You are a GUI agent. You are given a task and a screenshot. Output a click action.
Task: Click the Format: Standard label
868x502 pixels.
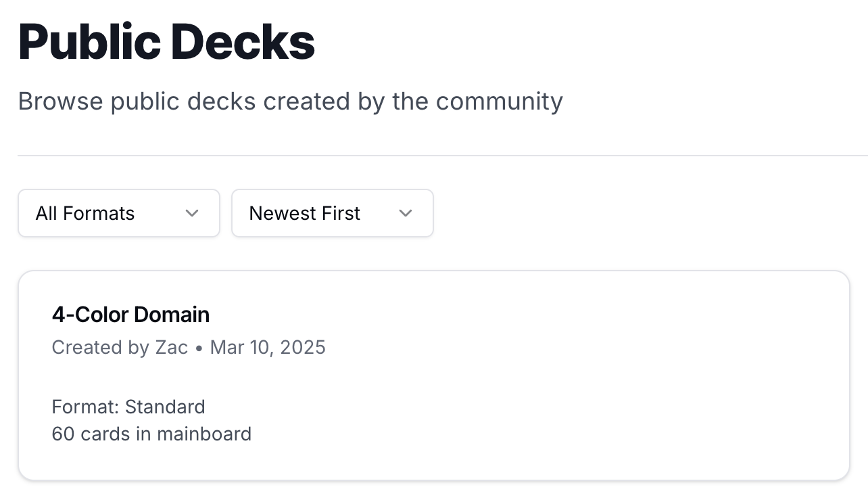point(128,407)
